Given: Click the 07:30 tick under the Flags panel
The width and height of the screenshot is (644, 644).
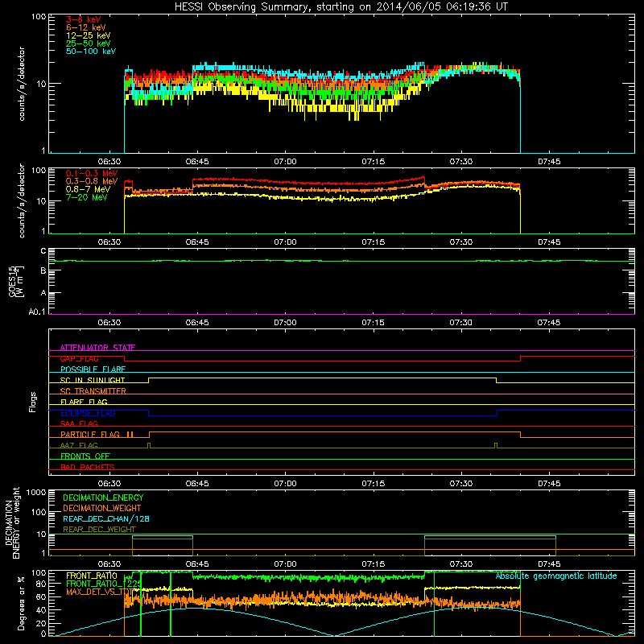Looking at the screenshot, I should [460, 484].
